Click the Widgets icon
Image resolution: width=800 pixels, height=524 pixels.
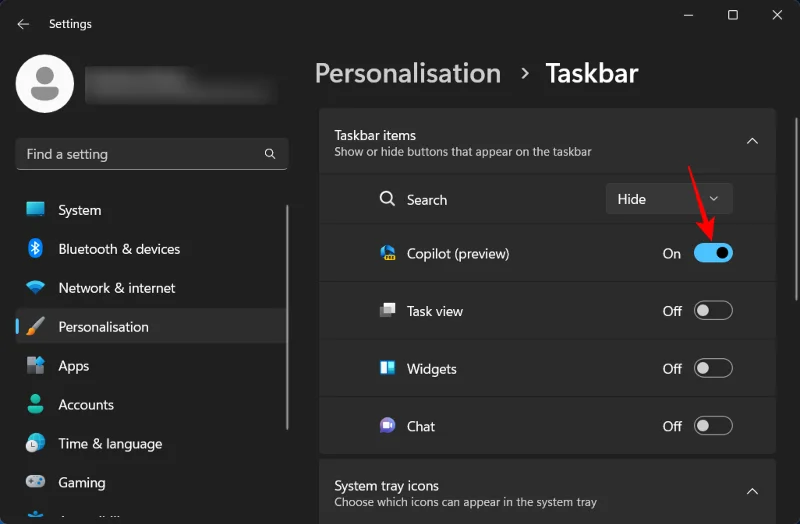(388, 368)
